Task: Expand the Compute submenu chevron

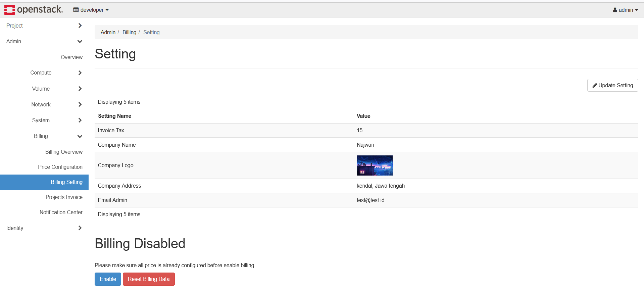Action: (x=80, y=73)
